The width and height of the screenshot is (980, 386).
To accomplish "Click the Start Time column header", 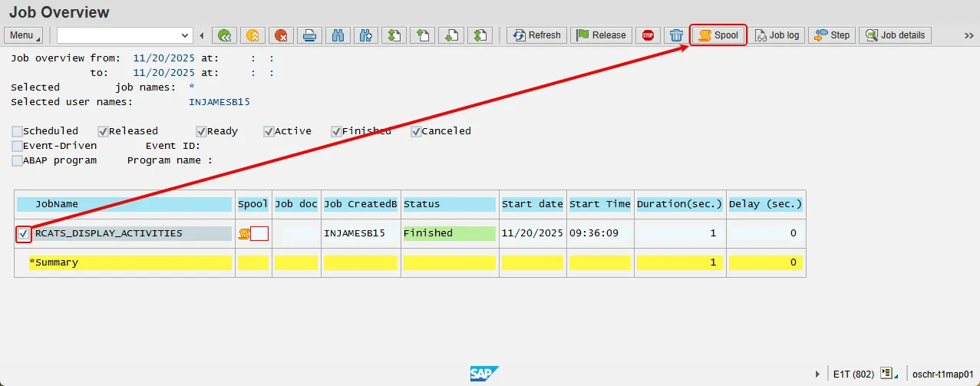I will tap(600, 204).
